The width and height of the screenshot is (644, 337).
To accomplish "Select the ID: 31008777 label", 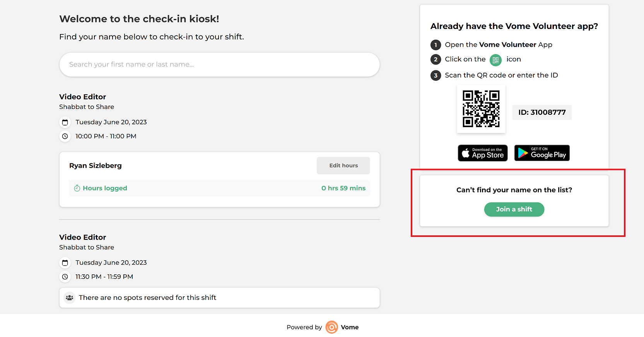I will (542, 112).
